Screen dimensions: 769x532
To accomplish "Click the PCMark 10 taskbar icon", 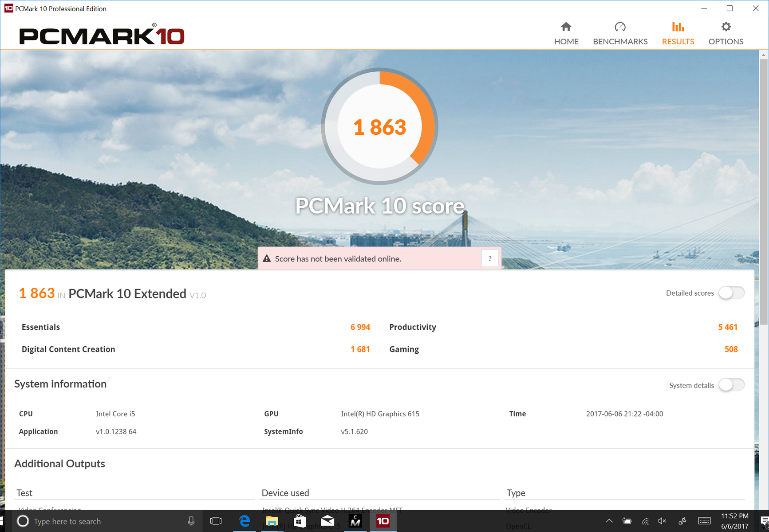I will coord(383,521).
